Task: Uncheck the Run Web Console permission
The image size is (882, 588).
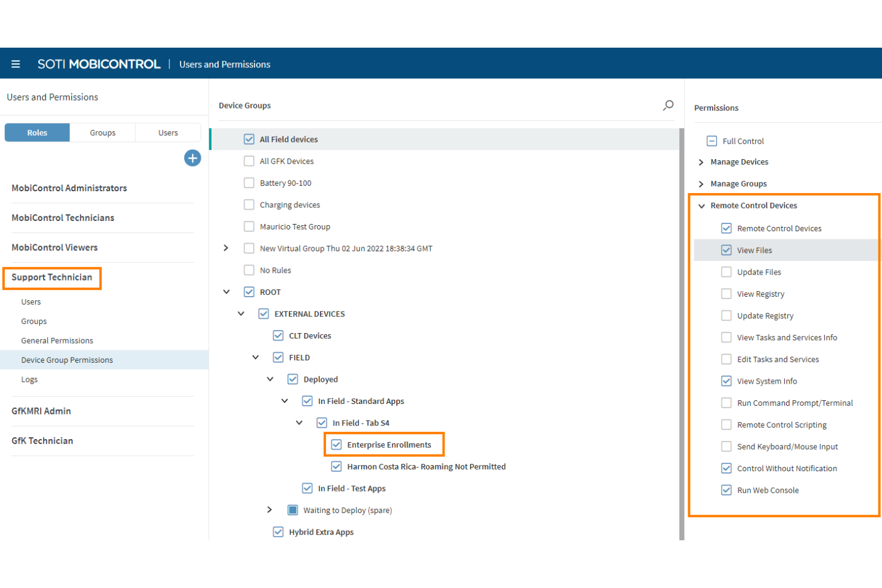Action: (x=726, y=490)
